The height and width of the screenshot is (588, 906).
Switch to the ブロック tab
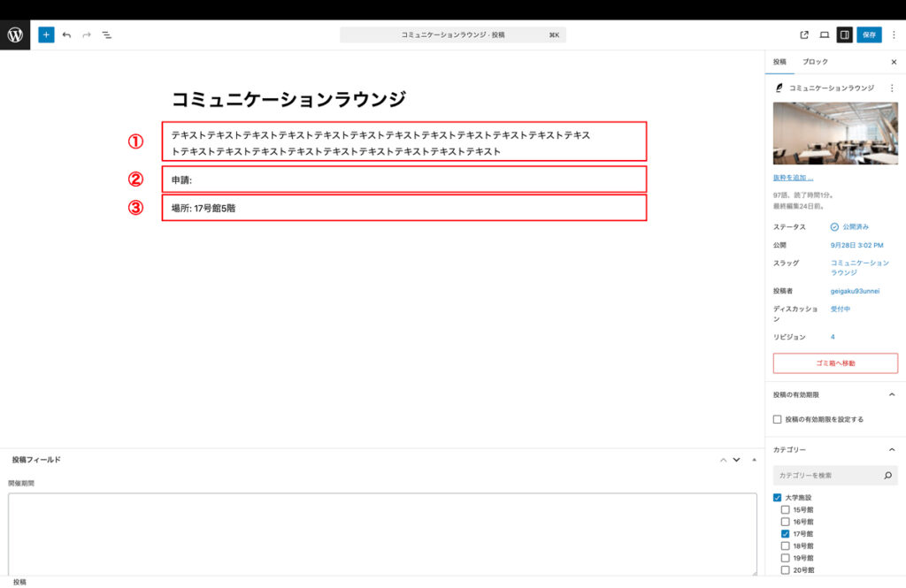point(815,63)
